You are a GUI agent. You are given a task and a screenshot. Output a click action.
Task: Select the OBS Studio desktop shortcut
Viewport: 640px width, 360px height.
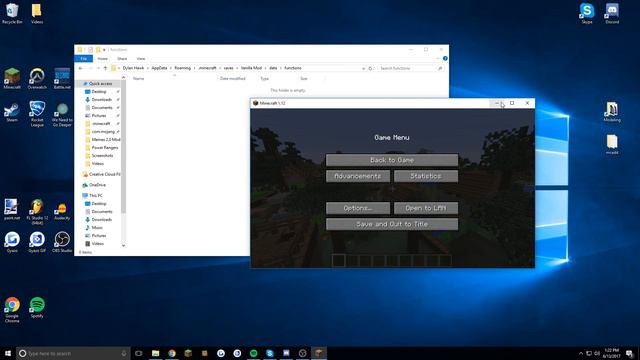[62, 242]
